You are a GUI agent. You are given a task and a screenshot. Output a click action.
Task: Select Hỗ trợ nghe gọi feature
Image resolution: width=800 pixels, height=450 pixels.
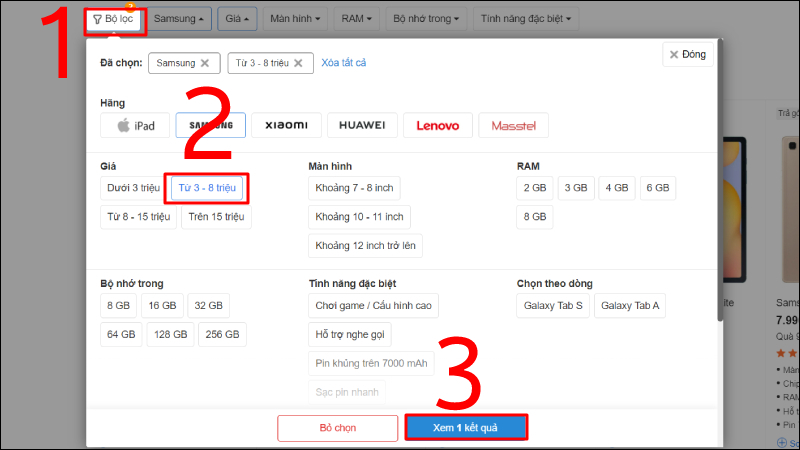tap(350, 335)
